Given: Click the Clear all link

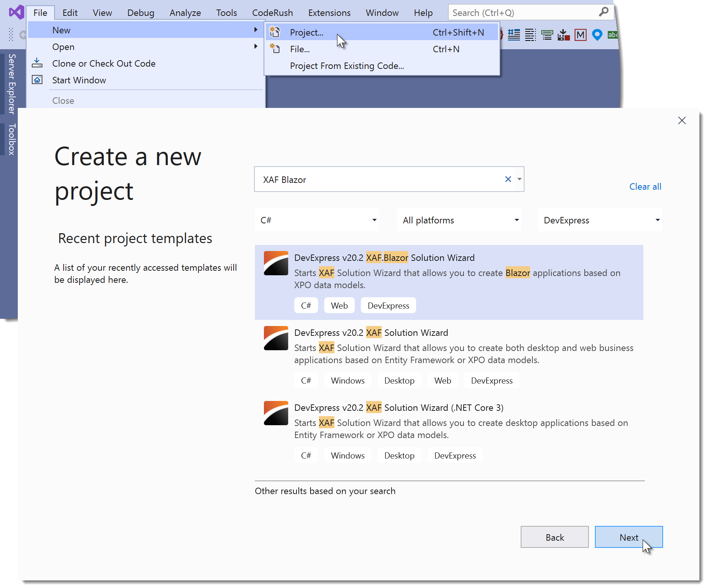Looking at the screenshot, I should (x=645, y=187).
